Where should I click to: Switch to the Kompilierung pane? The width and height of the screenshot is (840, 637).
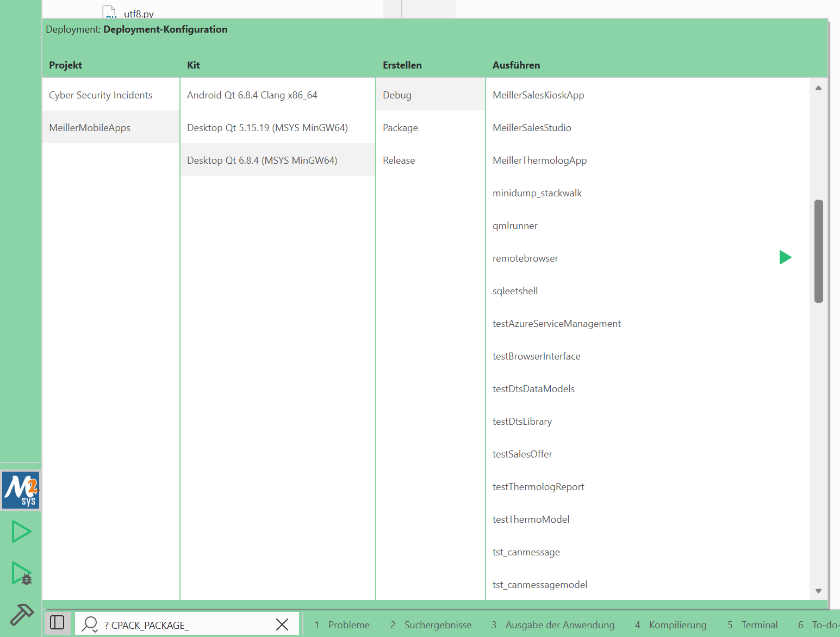click(x=671, y=625)
